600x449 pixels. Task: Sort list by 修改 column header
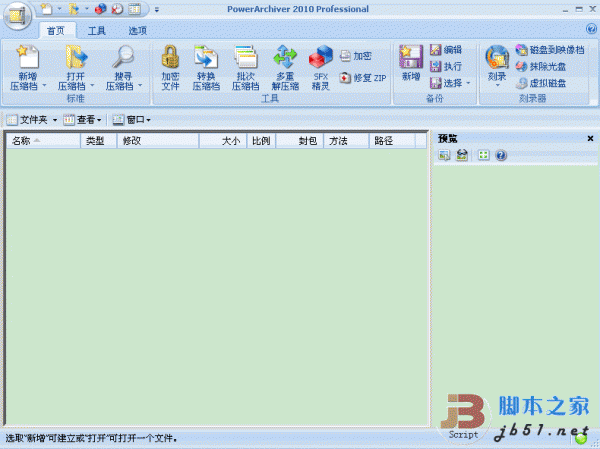pyautogui.click(x=158, y=141)
